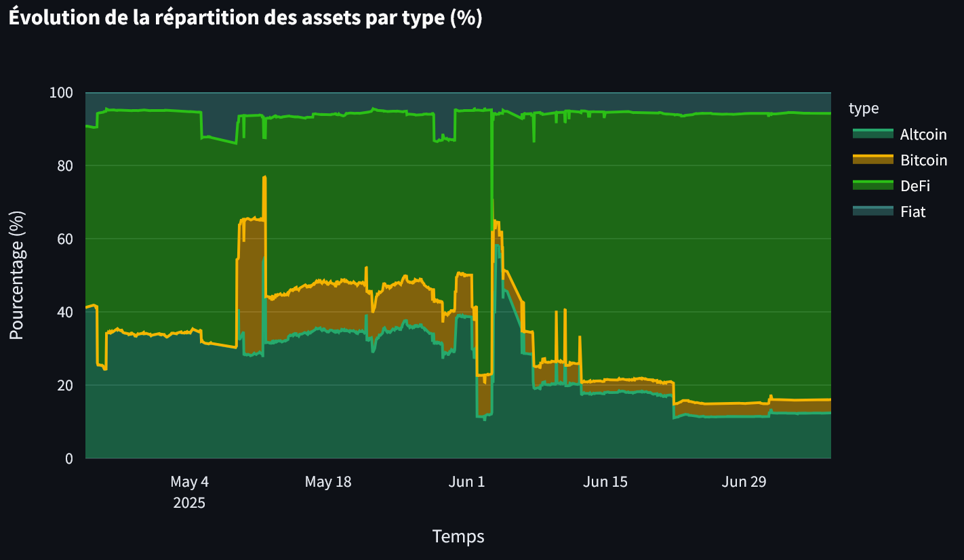Click the Fiat legend color swatch

pos(872,212)
